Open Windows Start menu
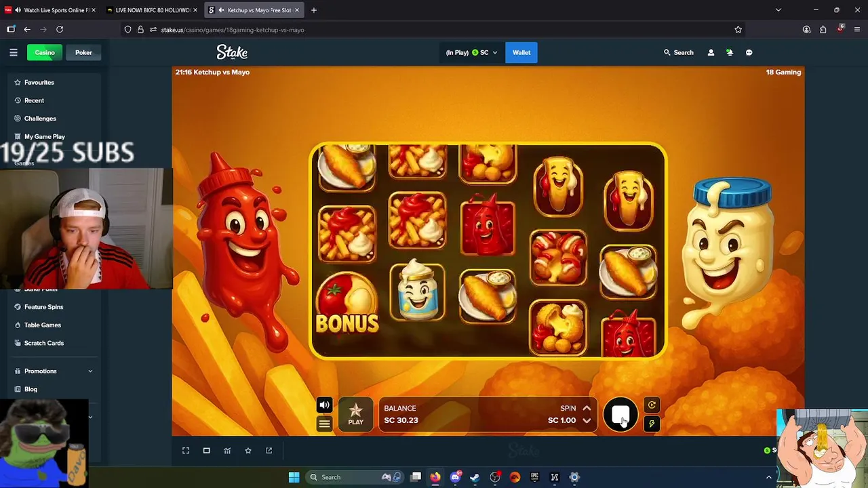This screenshot has width=868, height=488. (x=294, y=477)
